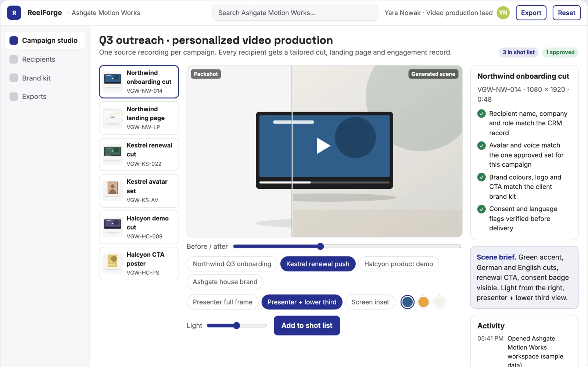Select Halcyon CTA poster asset
Viewport: 588px width, 367px height.
click(139, 263)
